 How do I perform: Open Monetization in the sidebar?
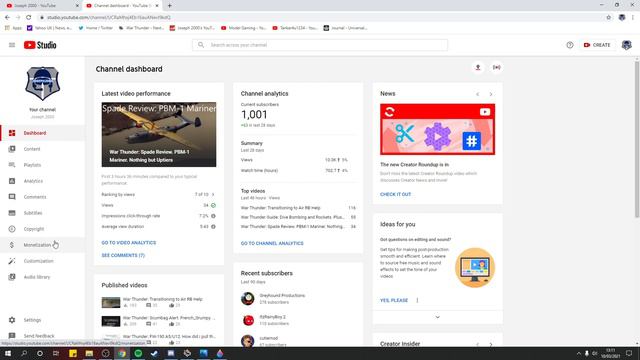tap(42, 245)
